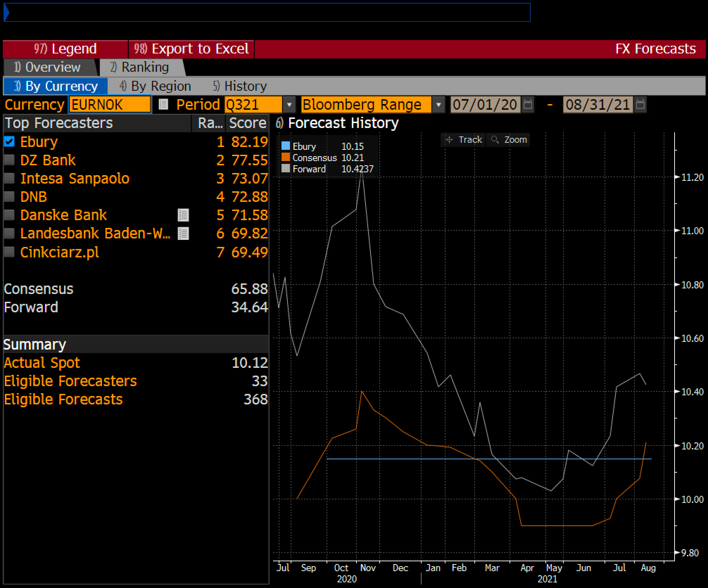Viewport: 708px width, 588px height.
Task: Click Export to Excel
Action: pos(191,49)
